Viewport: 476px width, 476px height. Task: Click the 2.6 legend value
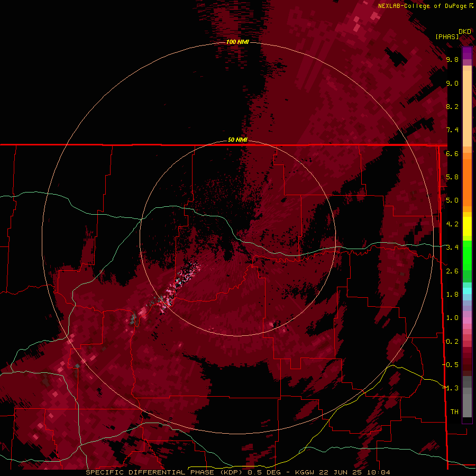[x=452, y=271]
